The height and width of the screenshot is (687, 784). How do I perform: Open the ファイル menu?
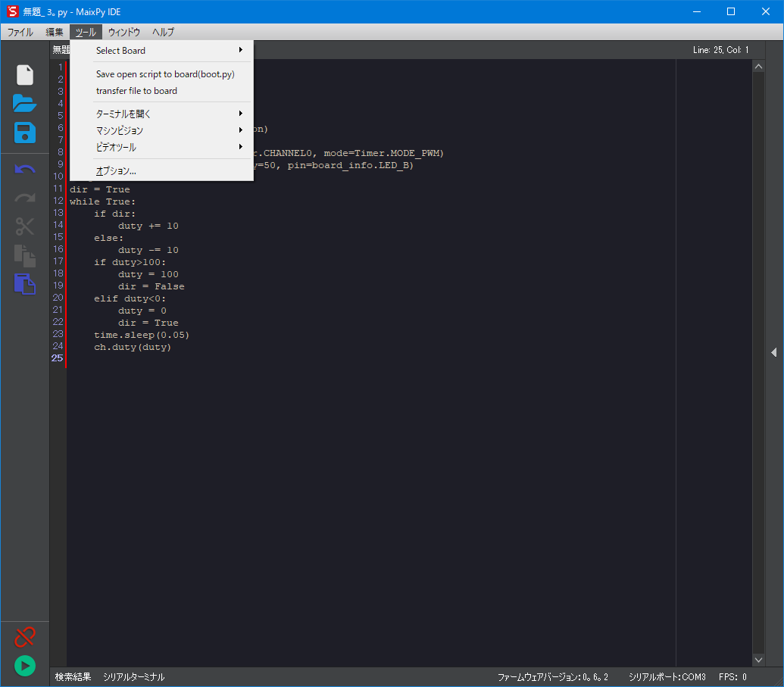pyautogui.click(x=20, y=32)
